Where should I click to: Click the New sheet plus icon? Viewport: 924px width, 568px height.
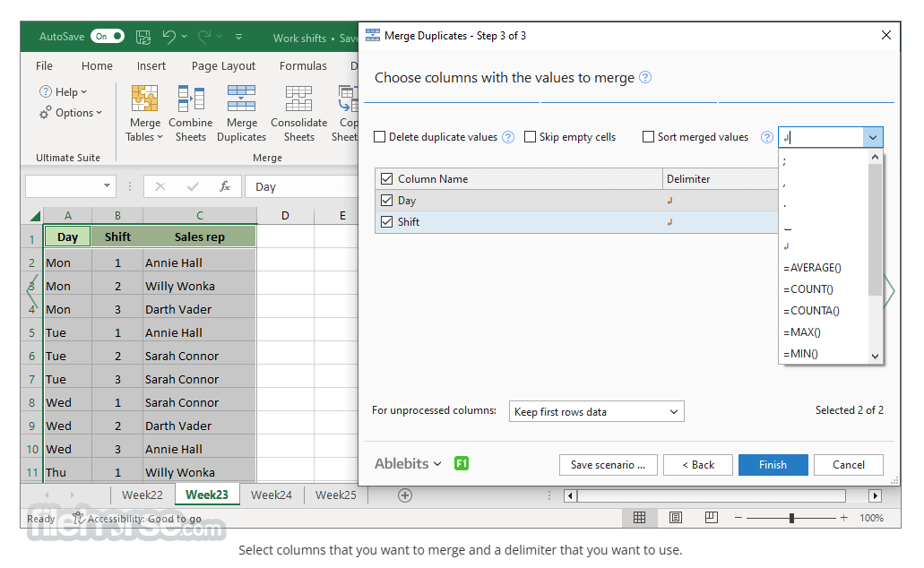(405, 495)
